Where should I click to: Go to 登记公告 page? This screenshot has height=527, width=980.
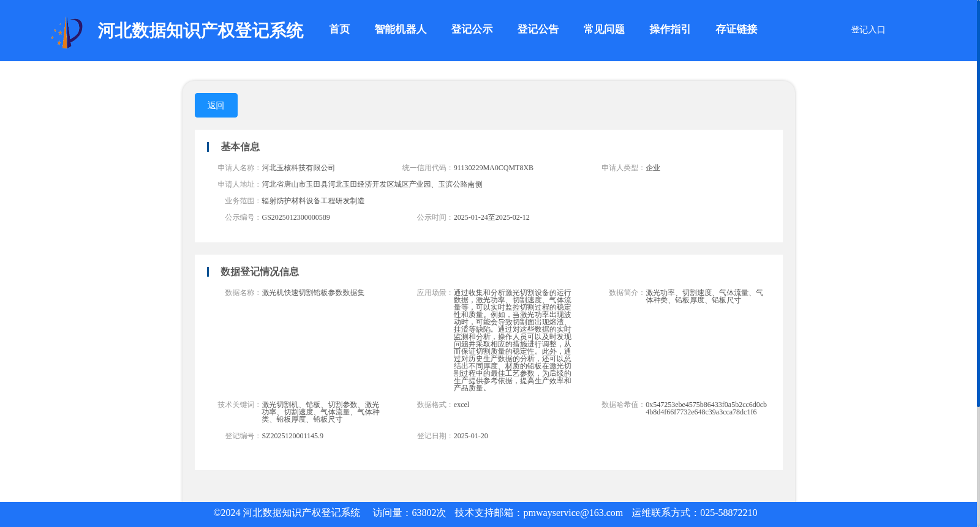(538, 29)
